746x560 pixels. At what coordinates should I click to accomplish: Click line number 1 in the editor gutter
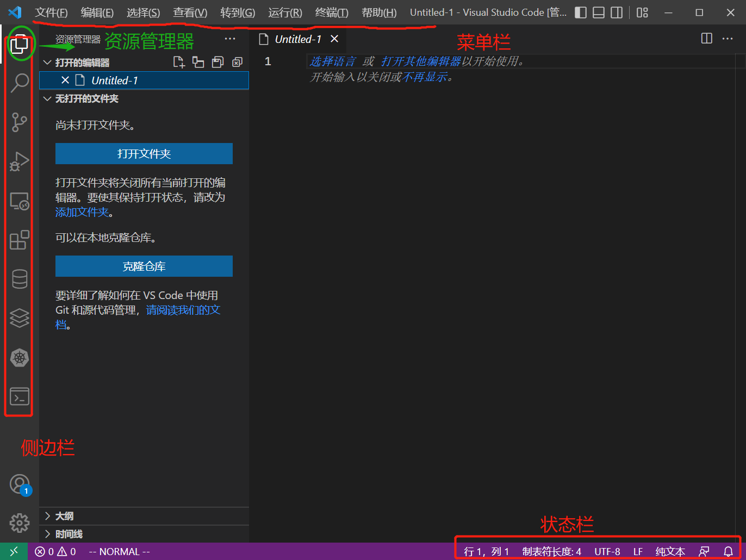pos(268,61)
